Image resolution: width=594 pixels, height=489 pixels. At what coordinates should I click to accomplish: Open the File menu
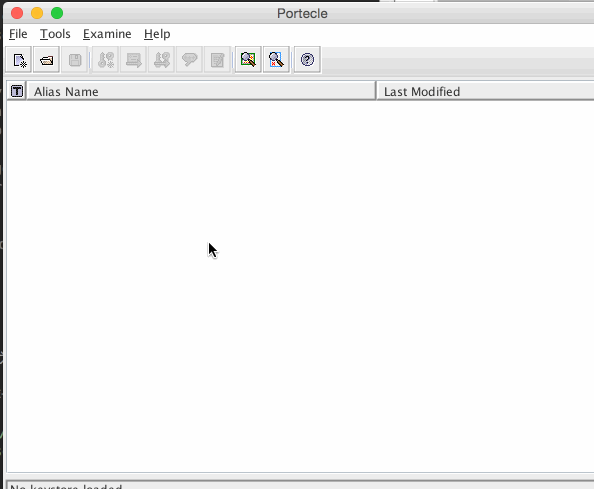(x=18, y=34)
